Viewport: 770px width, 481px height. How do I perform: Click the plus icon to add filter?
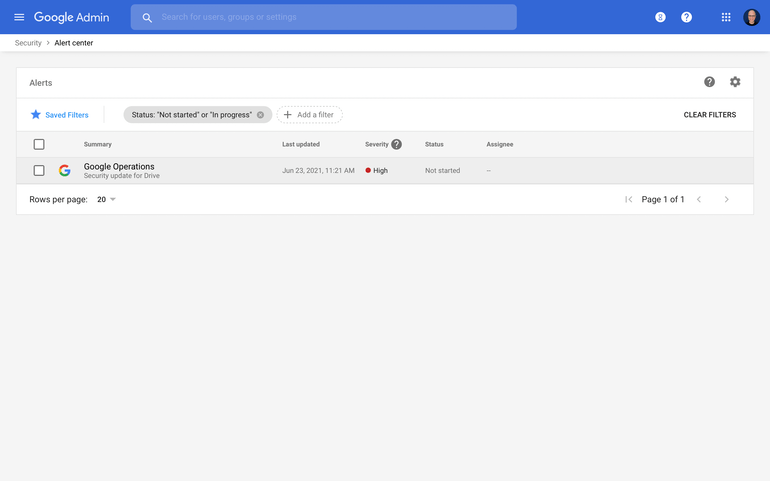pyautogui.click(x=288, y=114)
